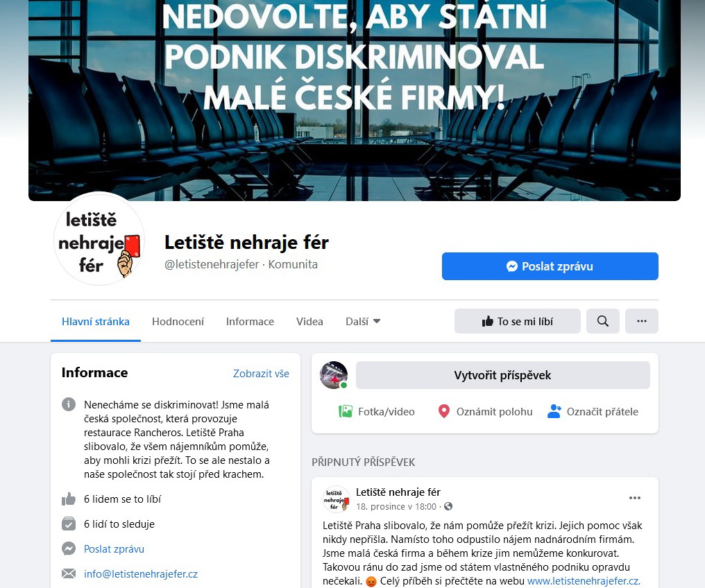The height and width of the screenshot is (588, 705).
Task: Open the Informace tab
Action: click(x=250, y=322)
